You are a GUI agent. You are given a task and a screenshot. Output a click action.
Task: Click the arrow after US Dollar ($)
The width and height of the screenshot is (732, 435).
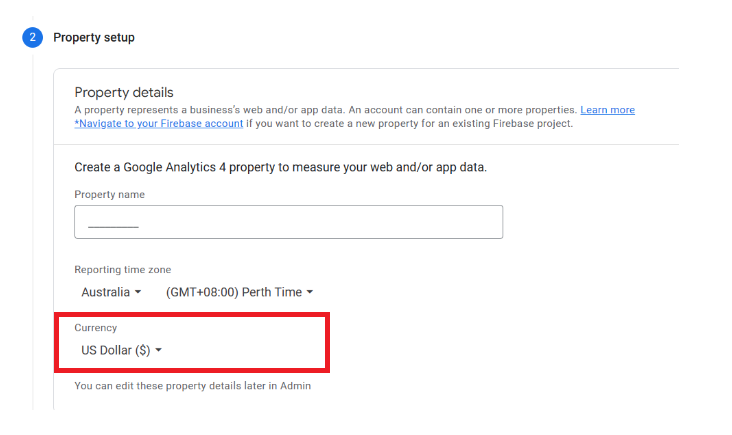pyautogui.click(x=158, y=350)
